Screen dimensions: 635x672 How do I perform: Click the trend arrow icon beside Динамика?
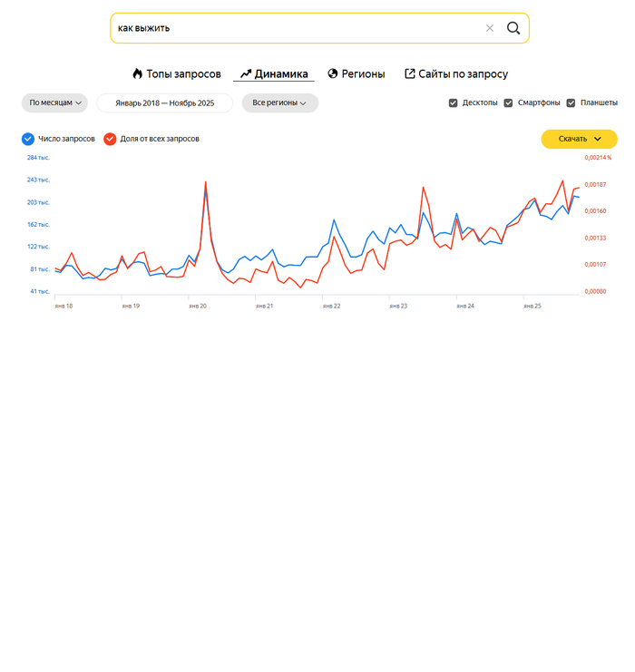[x=245, y=74]
